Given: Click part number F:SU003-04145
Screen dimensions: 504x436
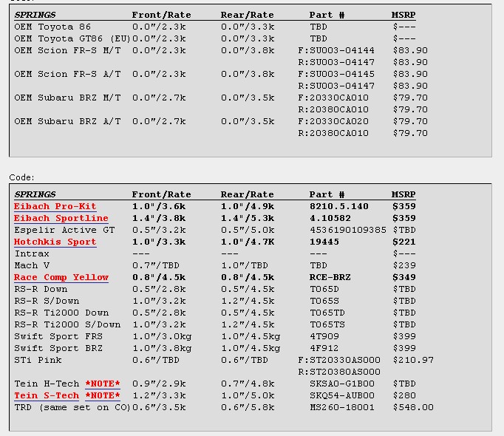Looking at the screenshot, I should coord(336,75).
